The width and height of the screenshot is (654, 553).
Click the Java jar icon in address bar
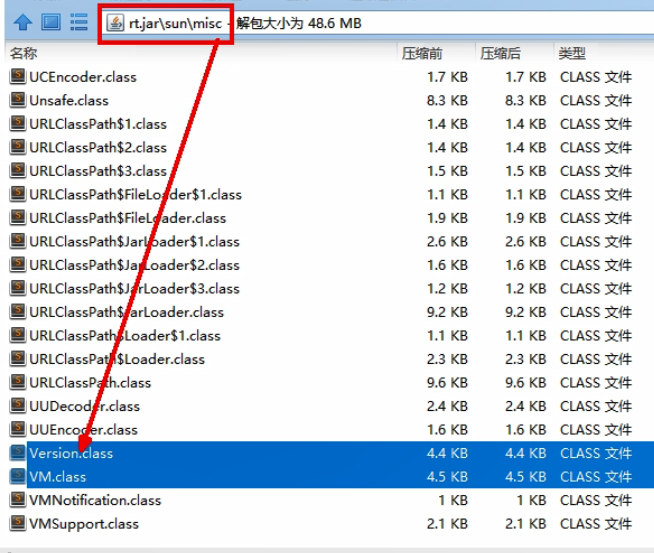(x=115, y=21)
